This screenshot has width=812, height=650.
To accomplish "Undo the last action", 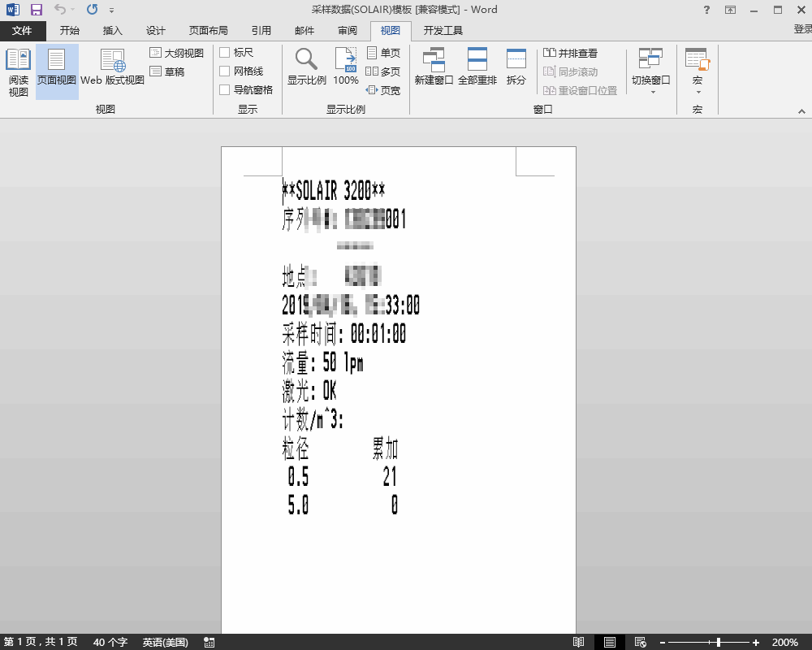I will pos(60,9).
